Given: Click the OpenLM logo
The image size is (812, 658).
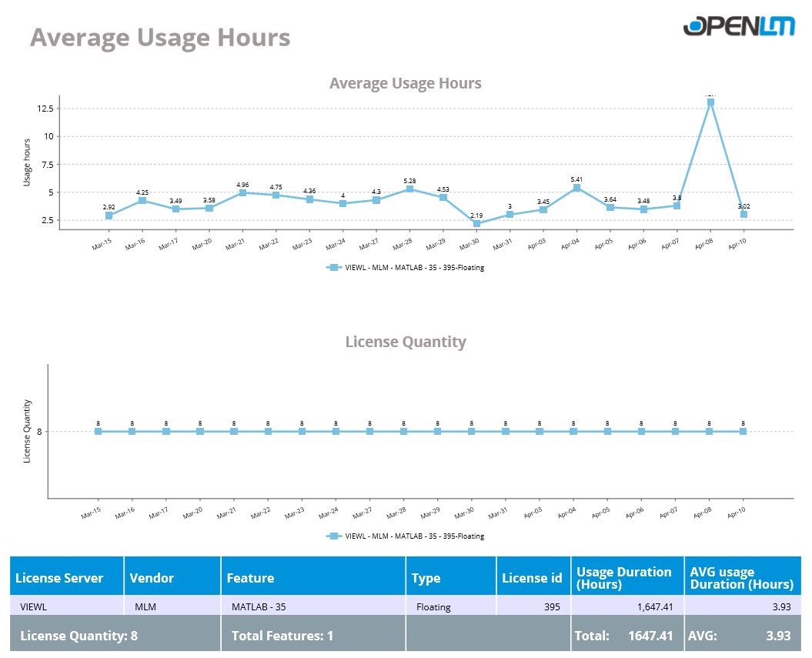Looking at the screenshot, I should click(x=737, y=26).
